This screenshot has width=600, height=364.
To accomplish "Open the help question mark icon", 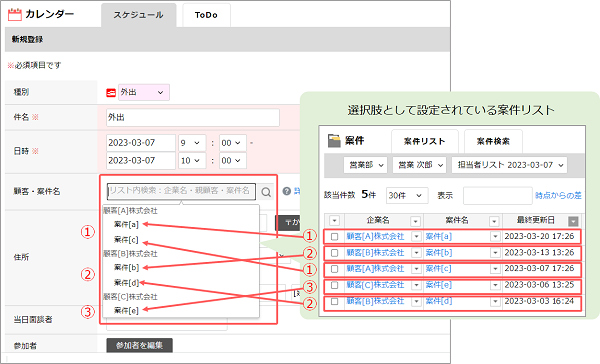I will (287, 191).
